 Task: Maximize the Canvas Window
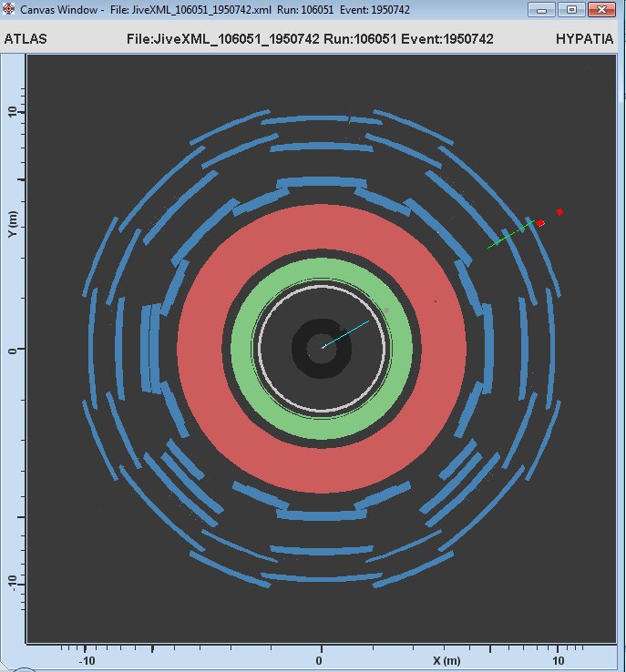[x=571, y=9]
